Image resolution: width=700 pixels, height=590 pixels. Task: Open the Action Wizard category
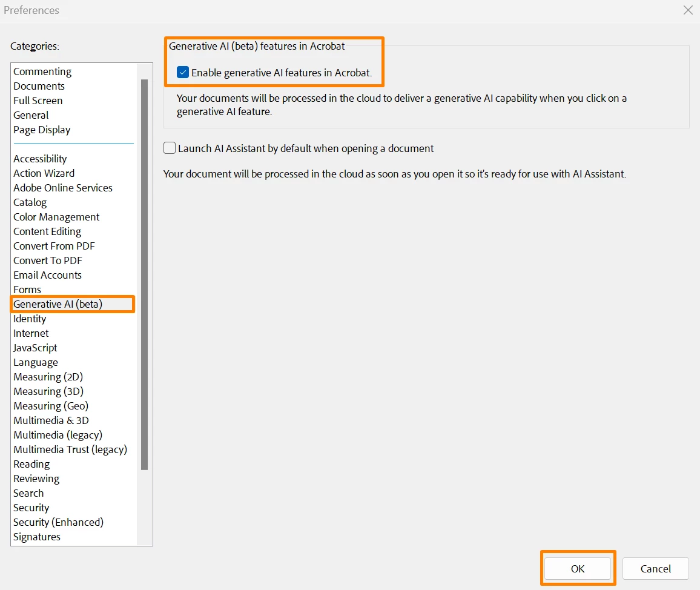[x=44, y=173]
